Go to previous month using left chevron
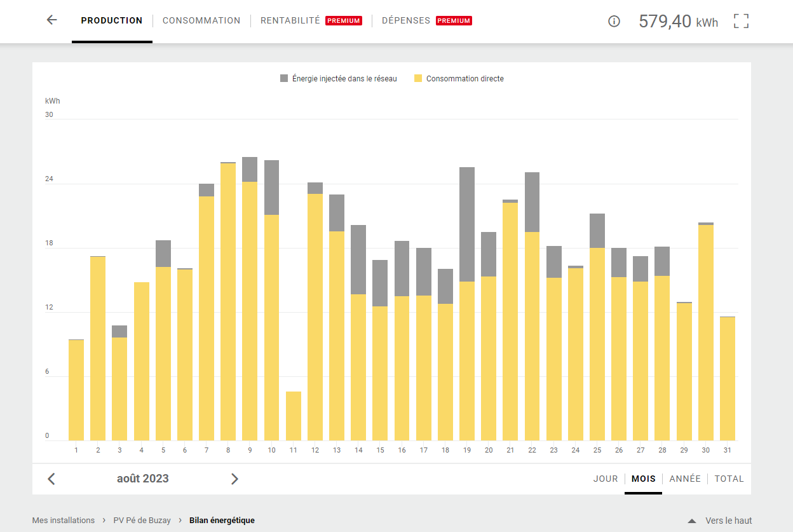The width and height of the screenshot is (793, 532). pos(51,479)
